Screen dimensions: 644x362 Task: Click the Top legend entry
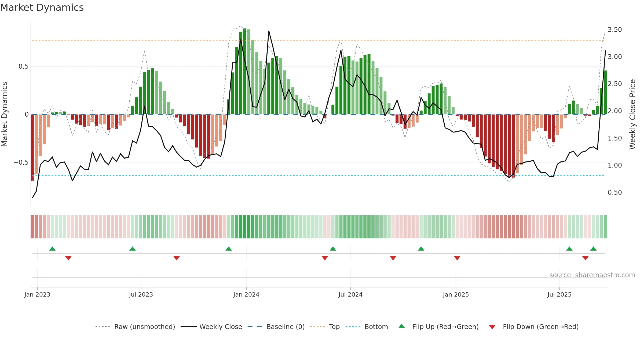click(325, 327)
